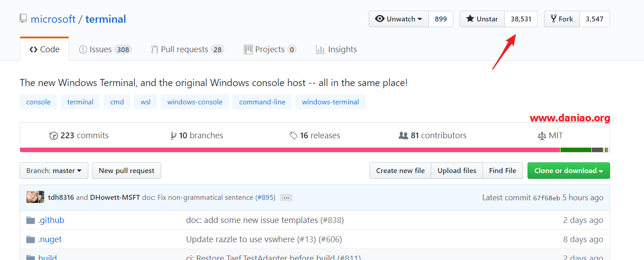This screenshot has width=644, height=260.
Task: Click the .github folder icon
Action: (x=30, y=220)
